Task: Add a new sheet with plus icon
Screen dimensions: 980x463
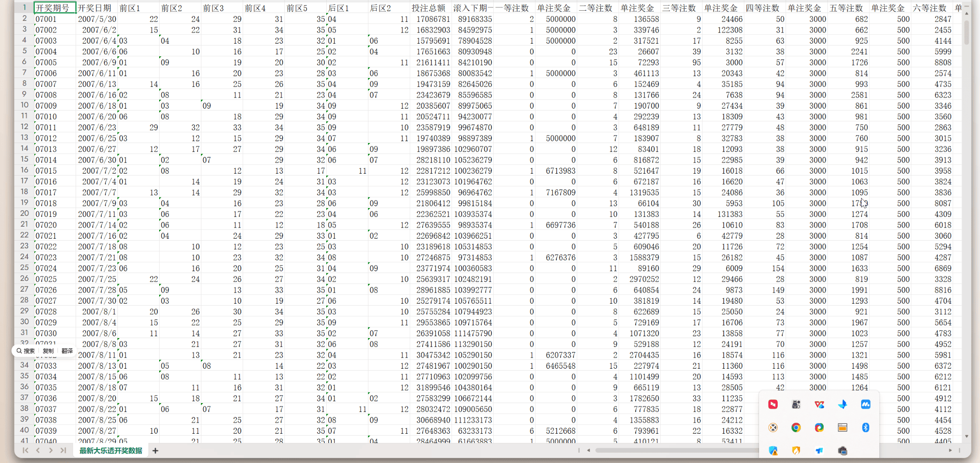Action: click(155, 450)
